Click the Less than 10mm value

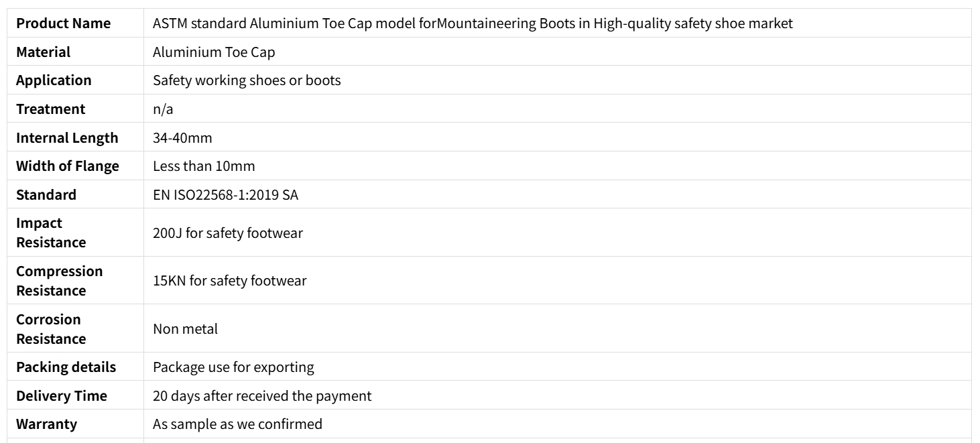click(x=204, y=166)
